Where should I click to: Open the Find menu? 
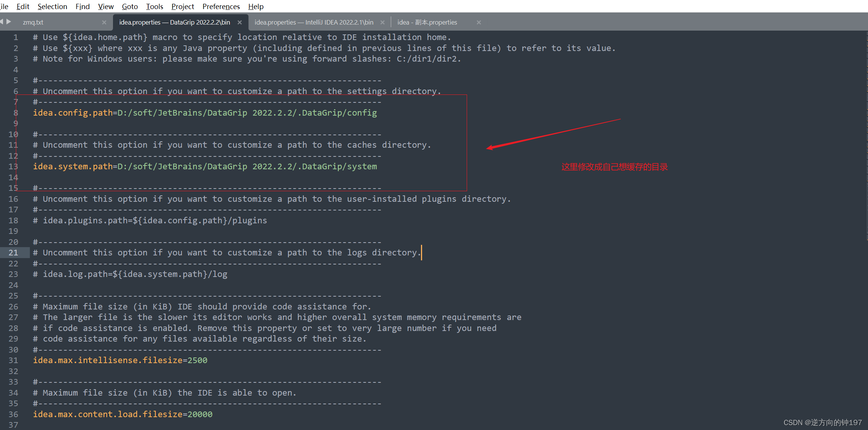(82, 6)
